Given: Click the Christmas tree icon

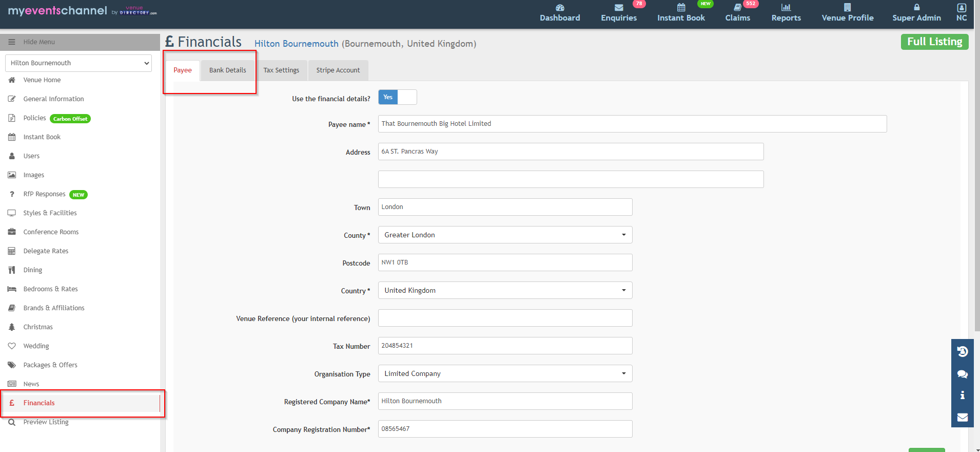Looking at the screenshot, I should point(12,327).
